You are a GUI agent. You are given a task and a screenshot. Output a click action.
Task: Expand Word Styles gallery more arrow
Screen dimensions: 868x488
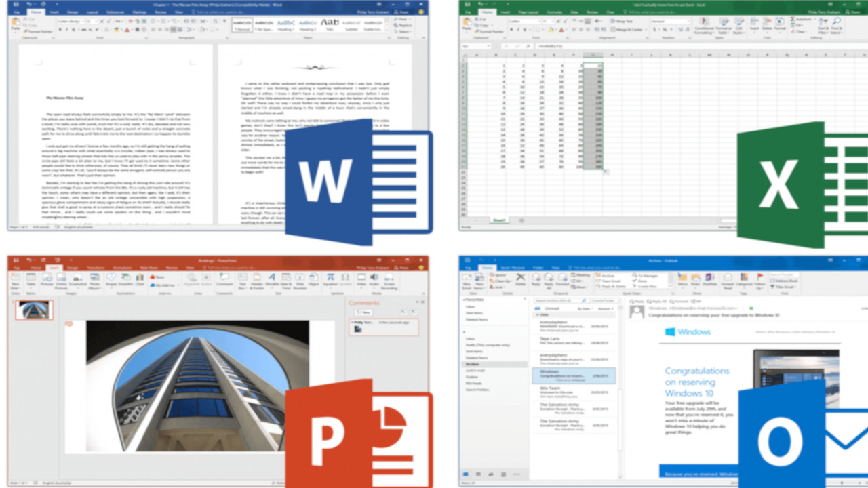(x=387, y=30)
